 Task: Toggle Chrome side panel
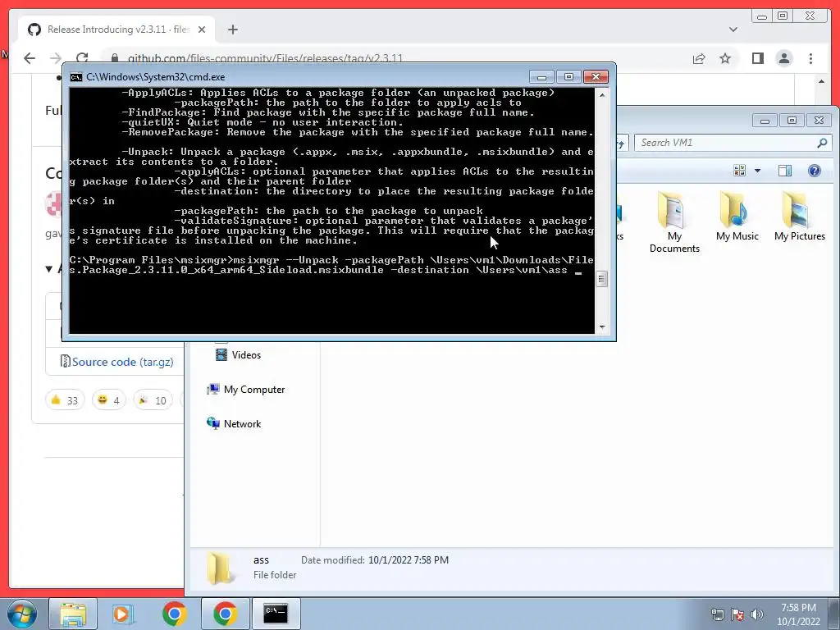click(757, 58)
